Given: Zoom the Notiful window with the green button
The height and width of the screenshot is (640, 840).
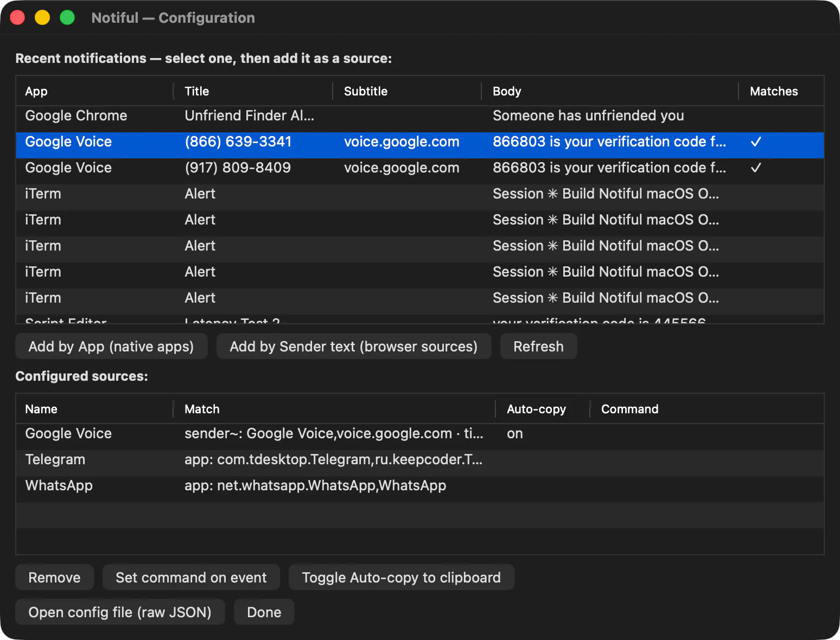Looking at the screenshot, I should (x=67, y=17).
